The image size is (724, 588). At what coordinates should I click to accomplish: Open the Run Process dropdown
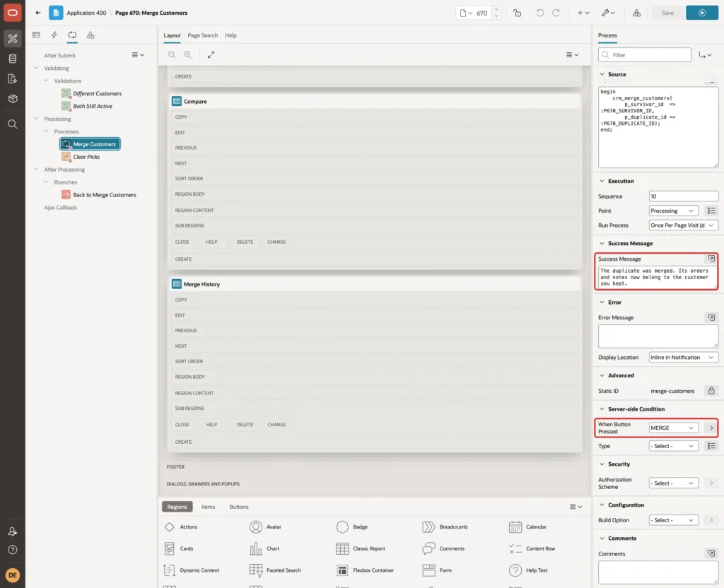684,225
